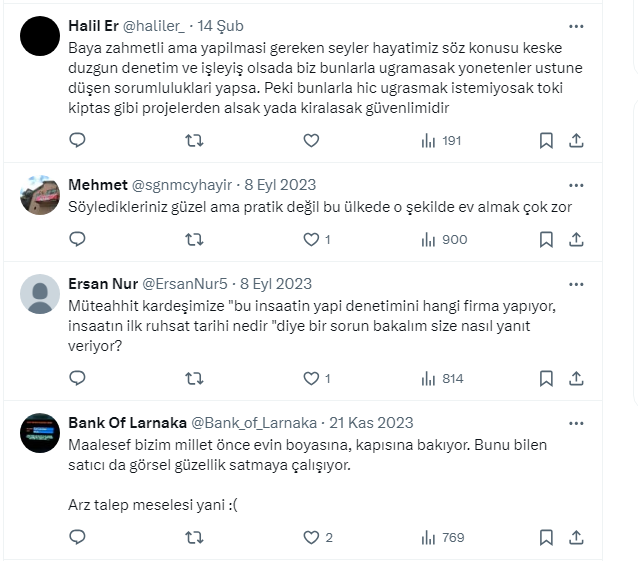Retweet Halil Er's tweet

(x=194, y=141)
